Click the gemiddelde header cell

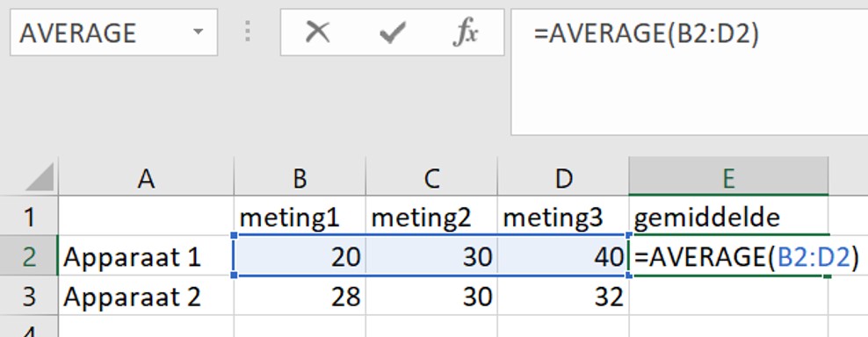[x=728, y=217]
